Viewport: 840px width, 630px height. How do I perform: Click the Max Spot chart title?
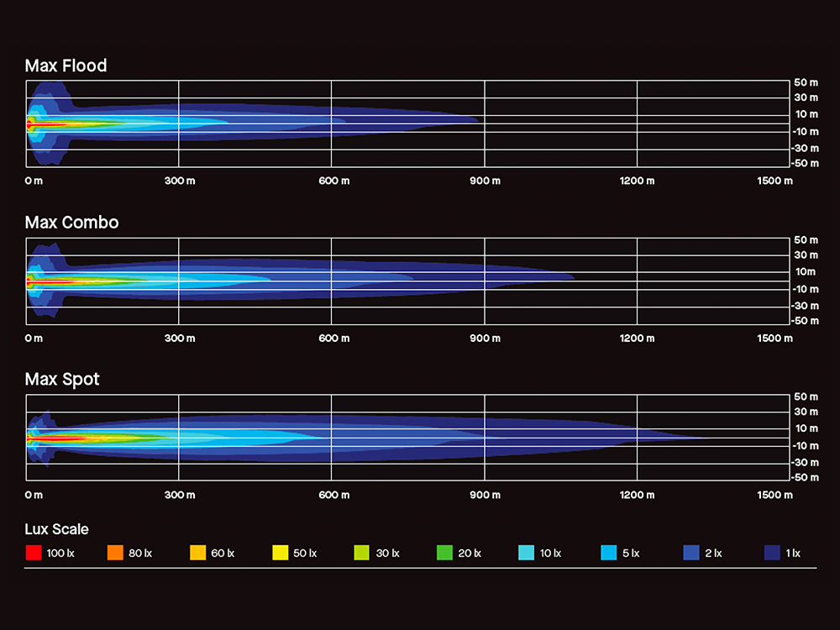click(62, 380)
